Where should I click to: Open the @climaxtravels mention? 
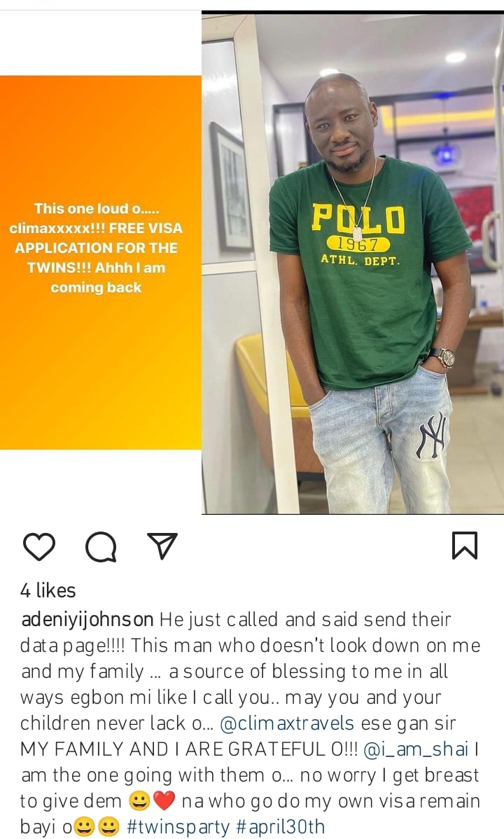287,723
